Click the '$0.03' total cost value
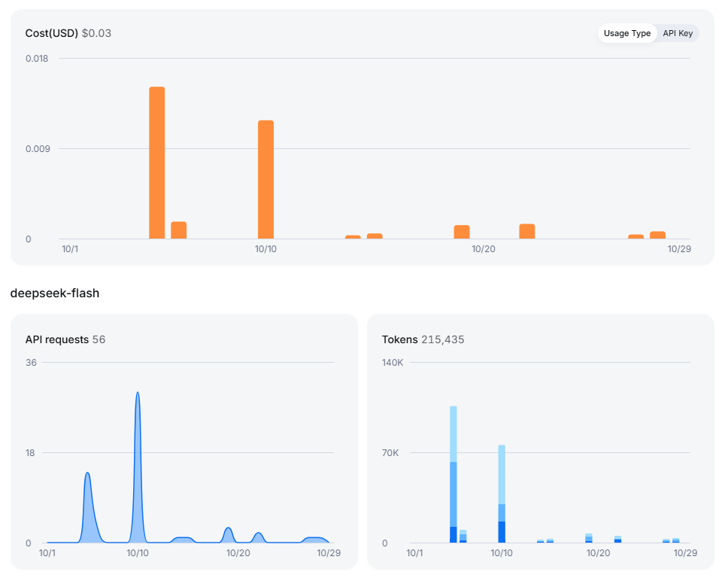 pyautogui.click(x=96, y=33)
